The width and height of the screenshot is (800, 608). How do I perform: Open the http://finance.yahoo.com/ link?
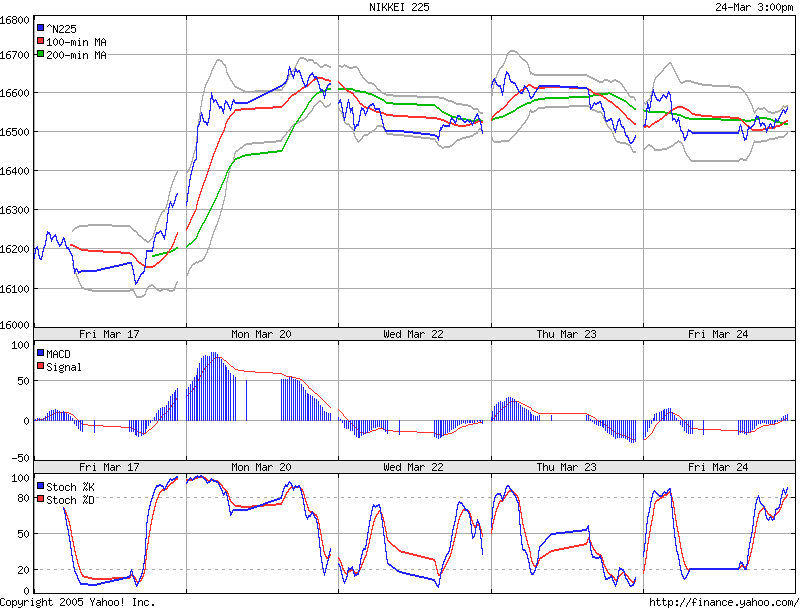[724, 602]
